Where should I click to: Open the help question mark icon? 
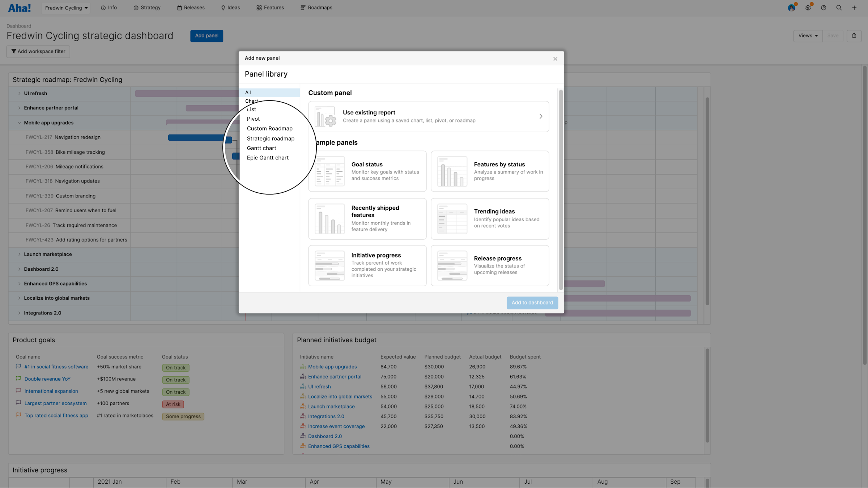(x=824, y=8)
